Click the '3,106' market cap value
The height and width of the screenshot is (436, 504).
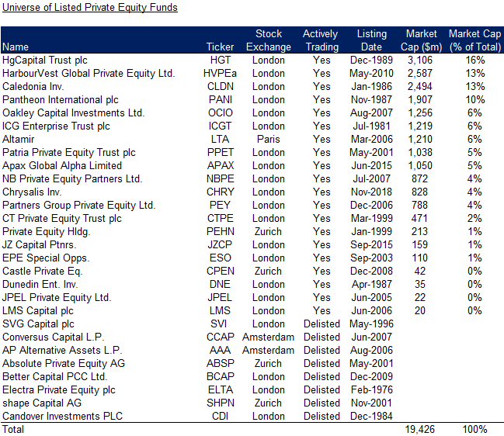(420, 61)
